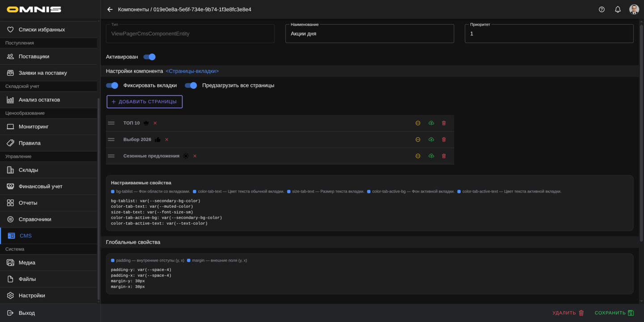
Task: Click the СОХРАНИТЬ button
Action: tap(614, 313)
